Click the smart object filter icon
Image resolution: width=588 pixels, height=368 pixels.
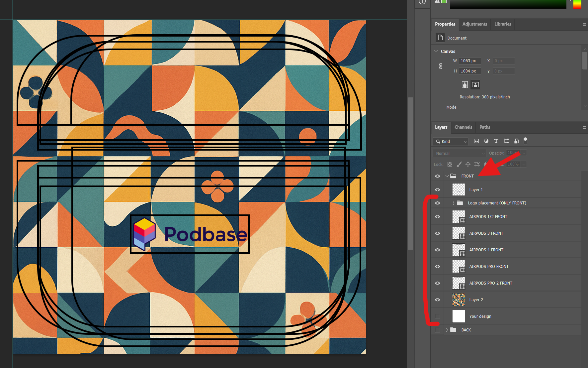click(x=516, y=141)
